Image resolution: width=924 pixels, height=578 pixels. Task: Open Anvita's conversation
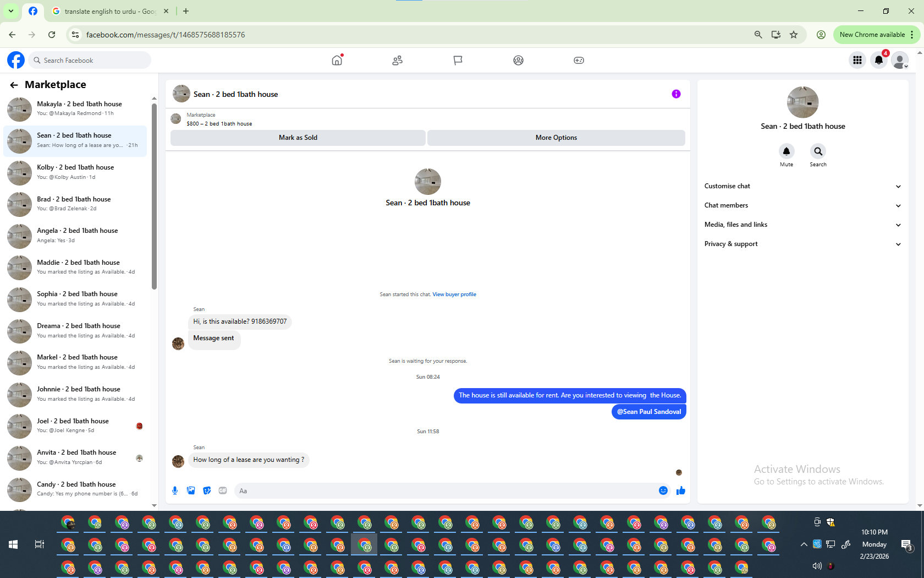click(75, 457)
